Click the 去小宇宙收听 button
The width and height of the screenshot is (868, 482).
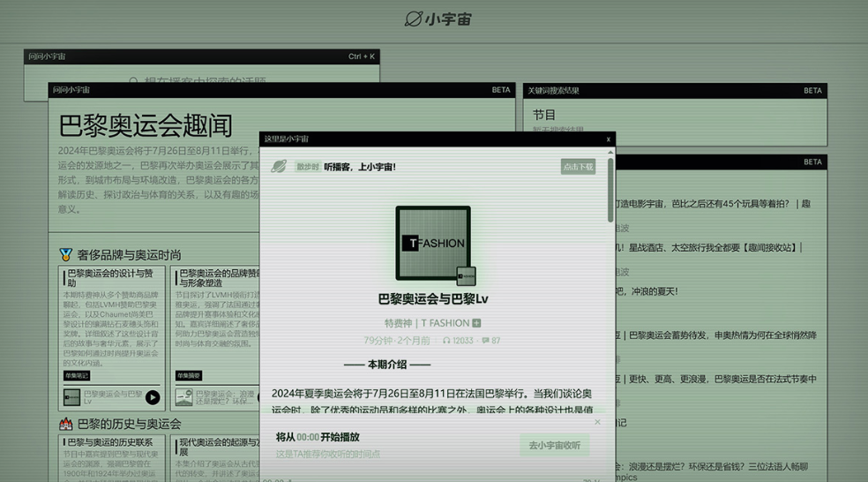coord(554,446)
